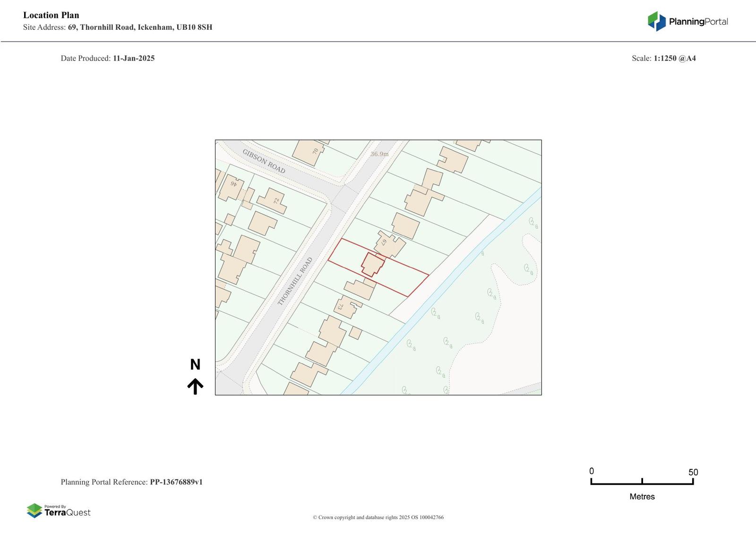Click the date produced 11-Jan-2025
The width and height of the screenshot is (756, 535).
click(133, 58)
